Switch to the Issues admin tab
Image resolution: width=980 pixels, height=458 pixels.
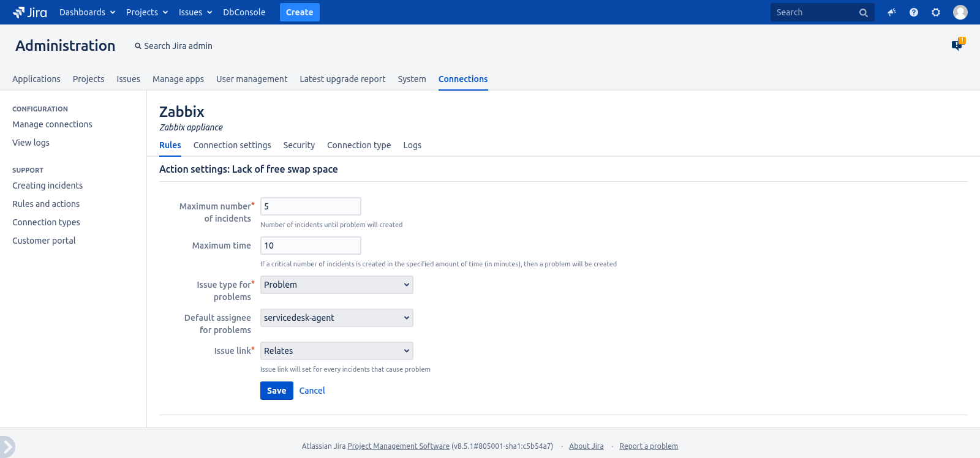129,79
